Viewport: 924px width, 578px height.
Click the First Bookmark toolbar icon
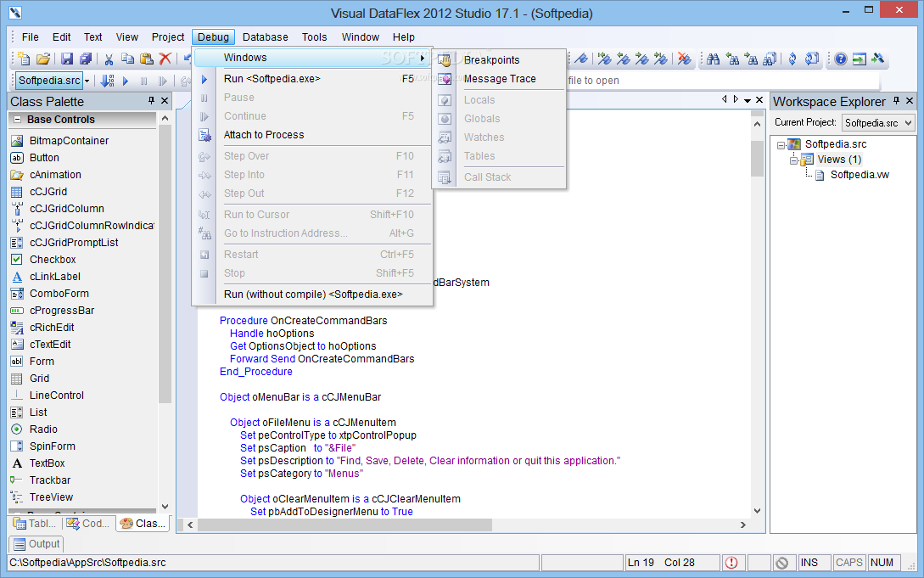click(x=605, y=59)
